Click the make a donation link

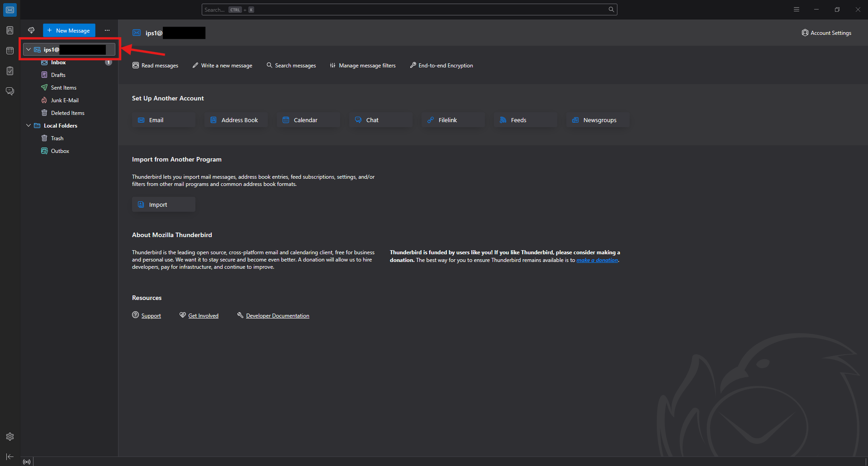(597, 260)
